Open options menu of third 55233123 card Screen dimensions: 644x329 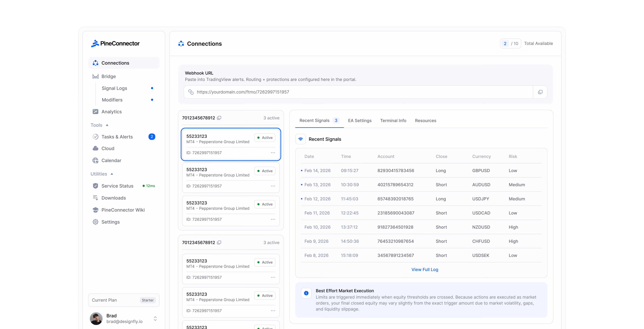(x=273, y=219)
